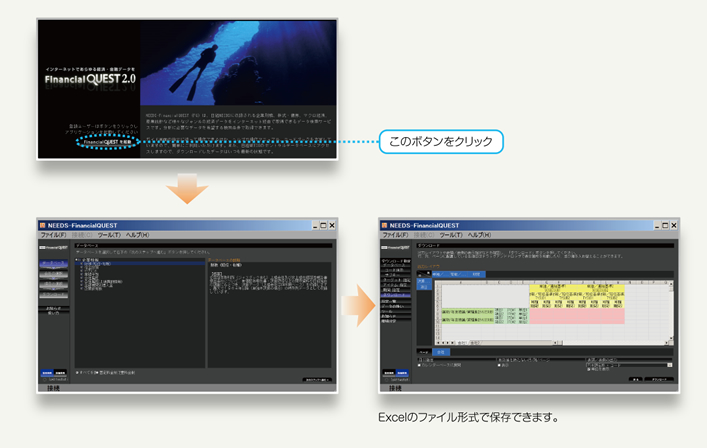Image resolution: width=707 pixels, height=448 pixels.
Task: Open ツール(T) menu in the database-screen window
Action: click(109, 235)
